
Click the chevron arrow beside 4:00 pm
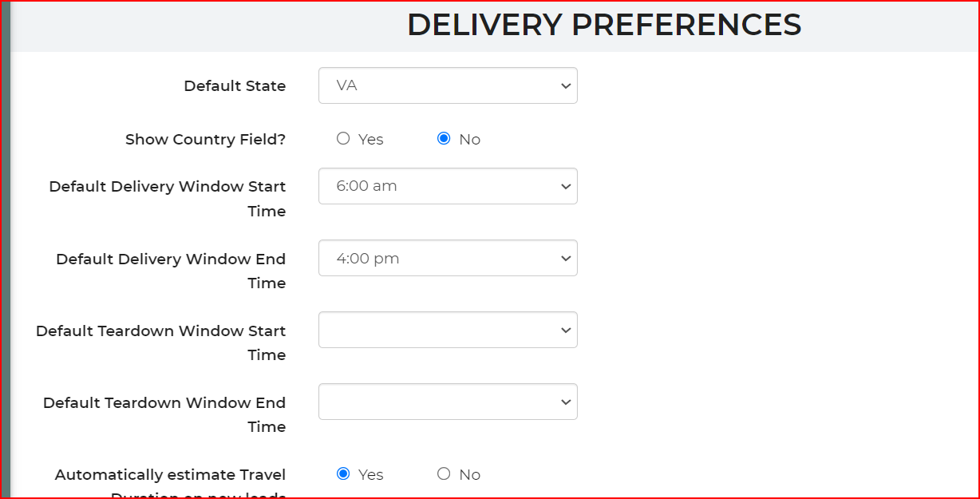tap(566, 258)
